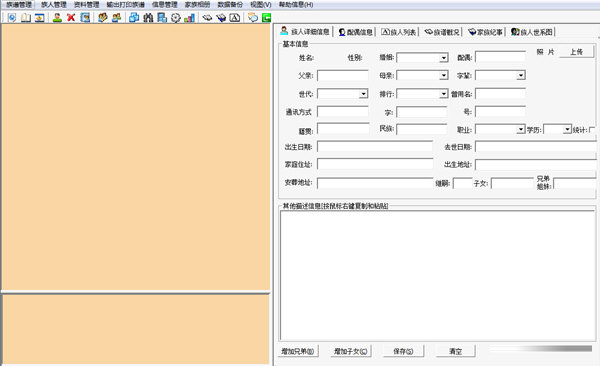Click the 增加兄弟 button
Viewport: 600px width, 366px height.
pos(298,351)
